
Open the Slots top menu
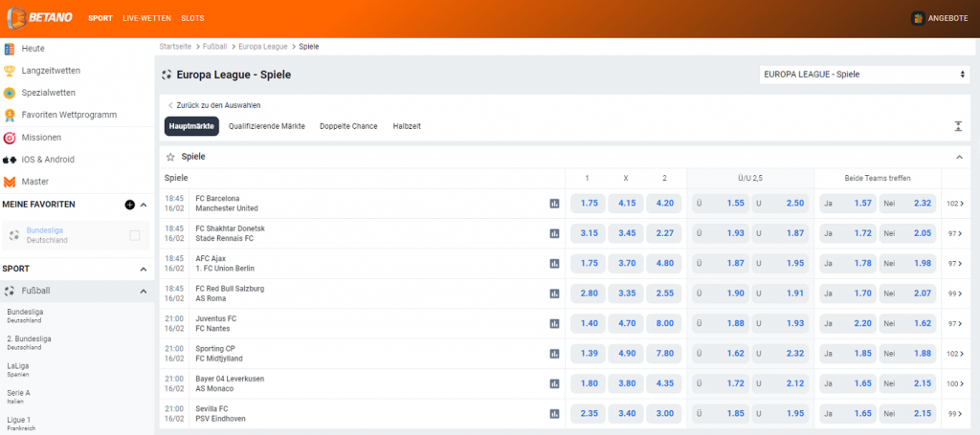(192, 18)
